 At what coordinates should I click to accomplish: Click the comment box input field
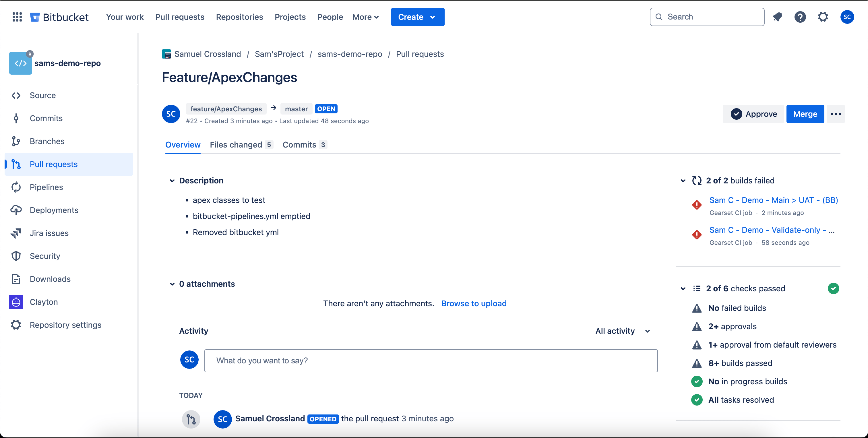pos(431,361)
